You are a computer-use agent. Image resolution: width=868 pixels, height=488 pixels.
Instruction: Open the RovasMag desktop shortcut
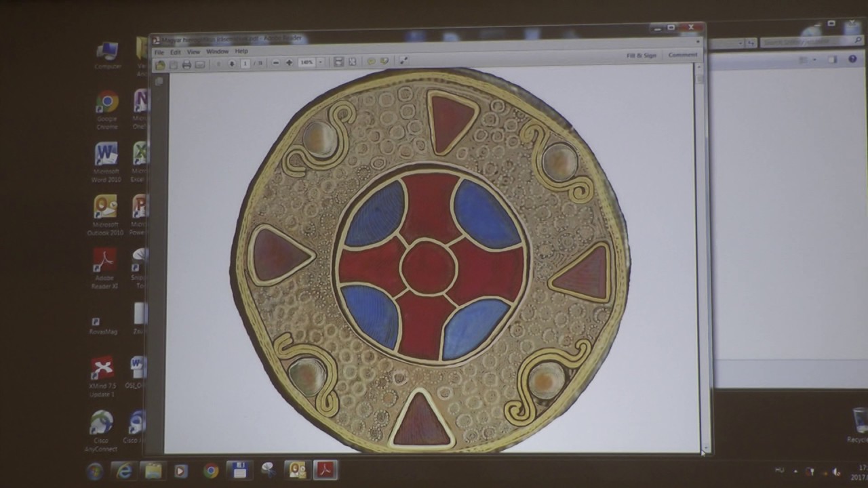103,324
